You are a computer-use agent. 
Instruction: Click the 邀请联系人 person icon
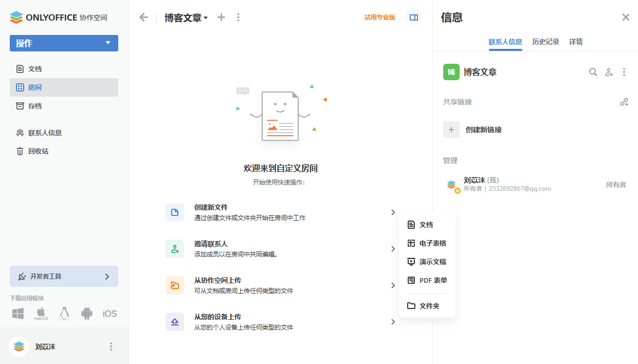pyautogui.click(x=175, y=249)
